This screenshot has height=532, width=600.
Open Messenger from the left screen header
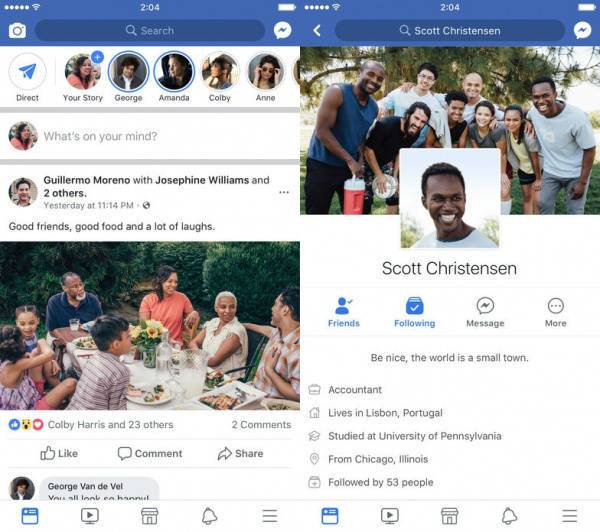(x=282, y=30)
